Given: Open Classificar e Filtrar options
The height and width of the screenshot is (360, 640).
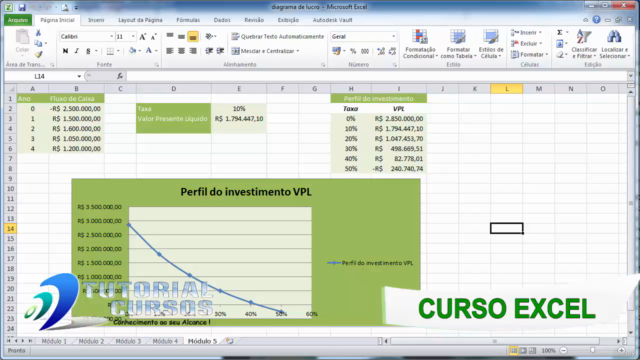Looking at the screenshot, I should [584, 44].
